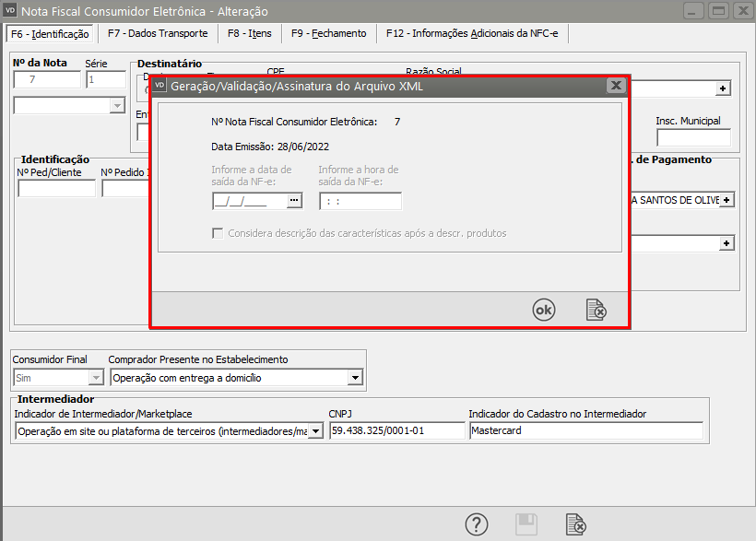This screenshot has width=756, height=541.
Task: Click the CNPJ field 59.438.325/0001-01
Action: click(396, 430)
